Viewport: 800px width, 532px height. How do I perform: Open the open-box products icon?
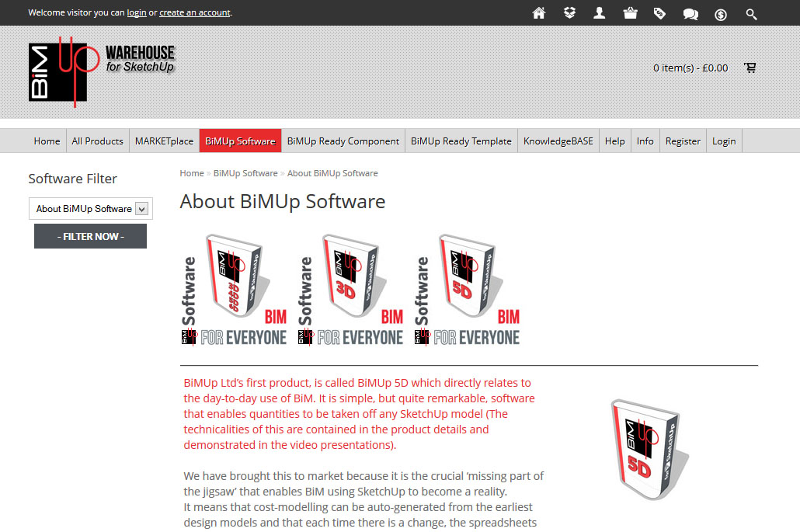569,12
